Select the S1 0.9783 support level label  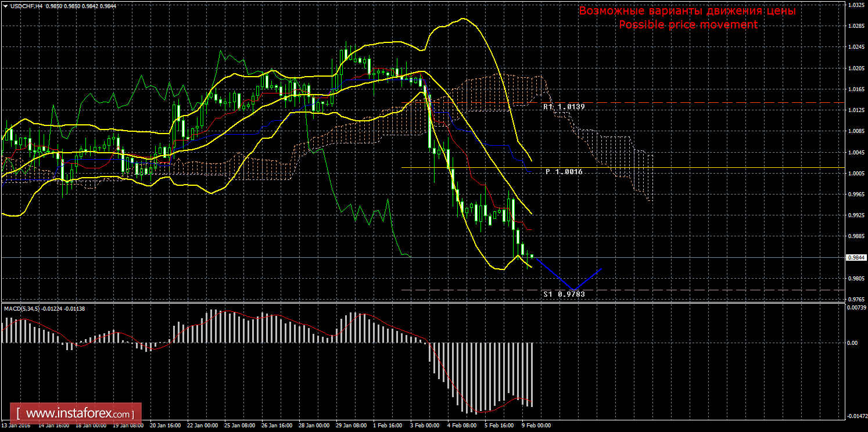pos(564,295)
